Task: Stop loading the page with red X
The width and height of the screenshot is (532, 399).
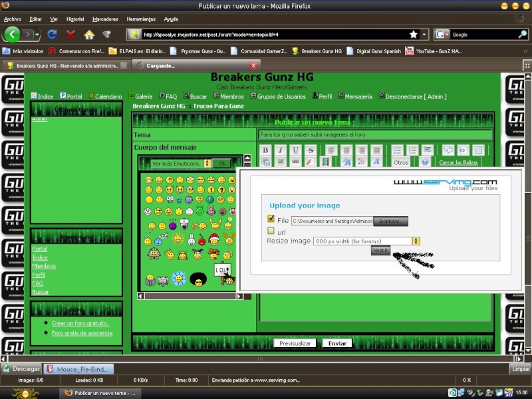Action: (70, 35)
